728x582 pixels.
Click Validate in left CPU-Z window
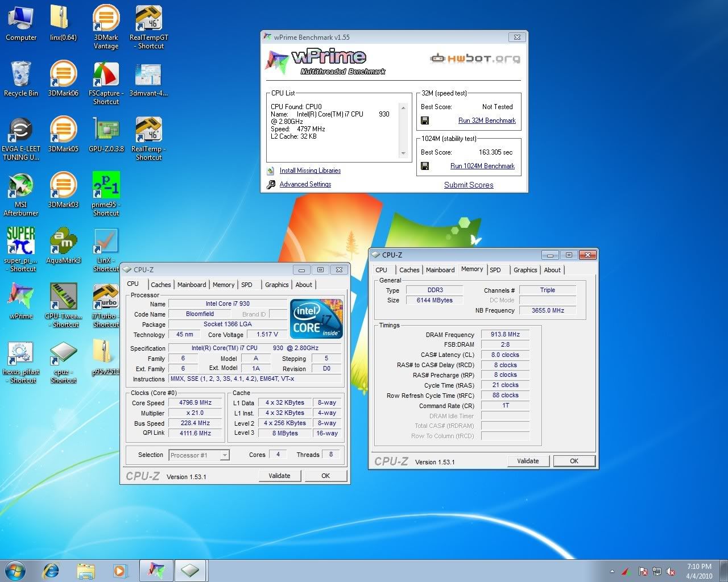tap(279, 476)
